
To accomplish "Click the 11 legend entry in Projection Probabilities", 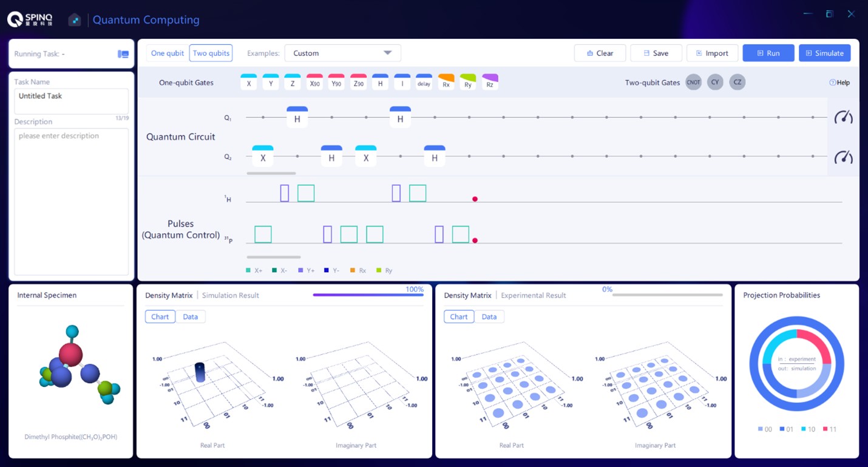I will pyautogui.click(x=830, y=429).
